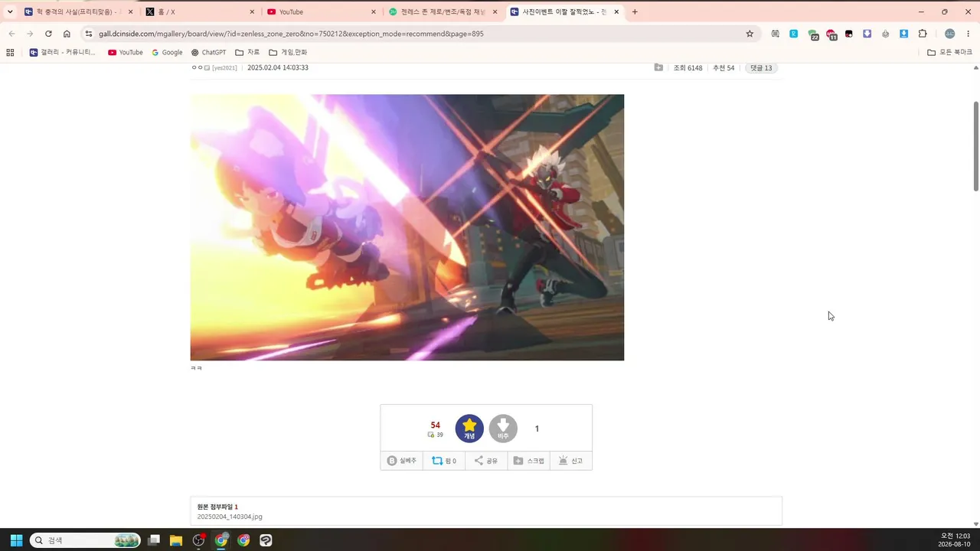The image size is (980, 551).
Task: Open the Google bookmark
Action: pos(167,53)
